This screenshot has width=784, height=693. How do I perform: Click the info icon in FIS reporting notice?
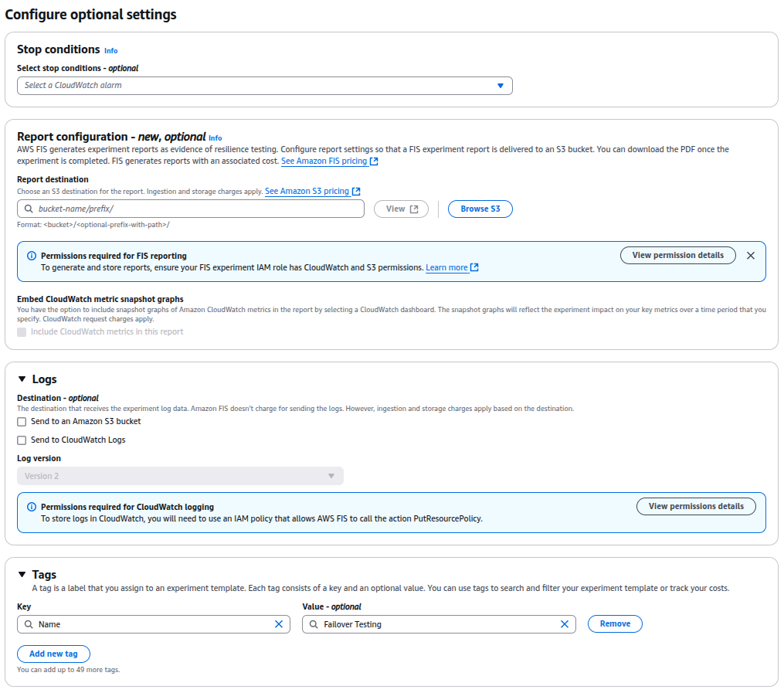click(32, 256)
